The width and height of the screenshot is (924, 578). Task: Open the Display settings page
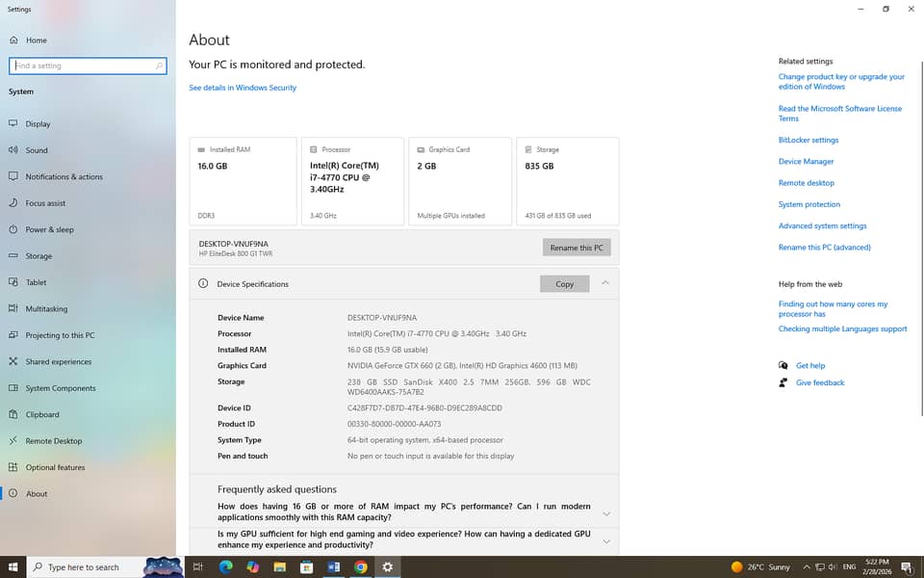pyautogui.click(x=38, y=124)
